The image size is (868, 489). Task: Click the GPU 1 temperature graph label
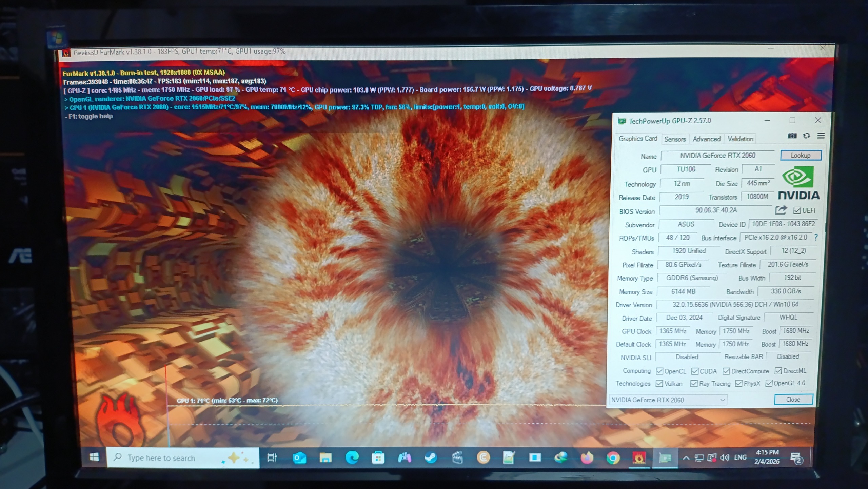[x=227, y=400]
